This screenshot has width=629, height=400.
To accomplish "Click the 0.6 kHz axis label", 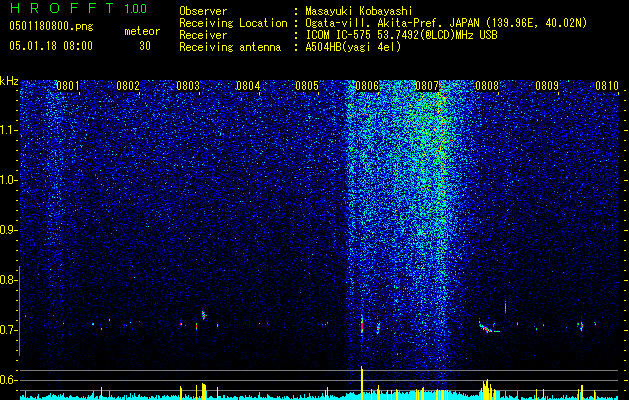I will [x=9, y=380].
